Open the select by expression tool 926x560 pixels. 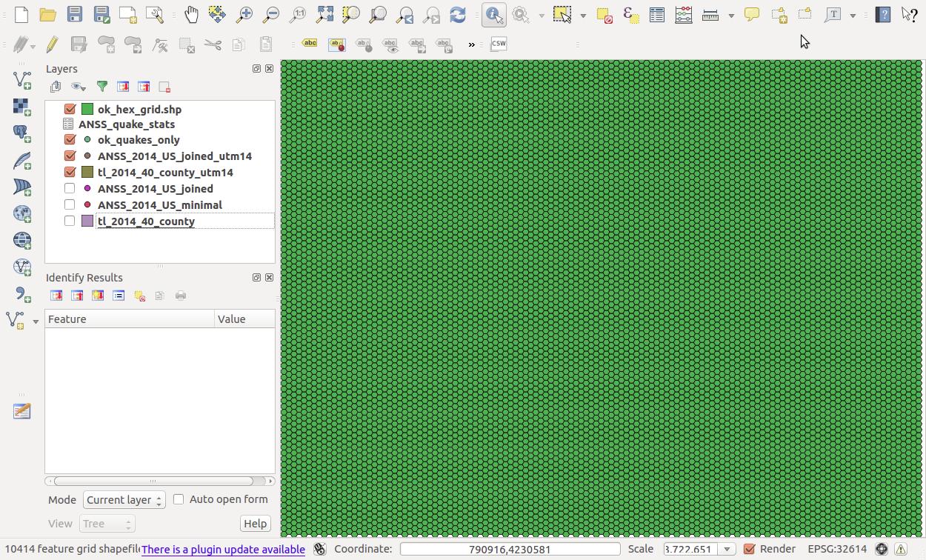pyautogui.click(x=630, y=15)
